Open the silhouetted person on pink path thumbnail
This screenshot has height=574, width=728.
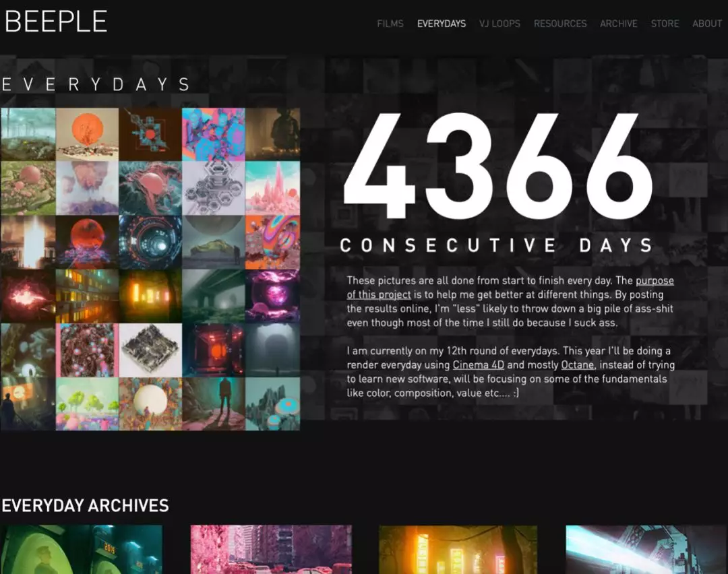point(214,404)
